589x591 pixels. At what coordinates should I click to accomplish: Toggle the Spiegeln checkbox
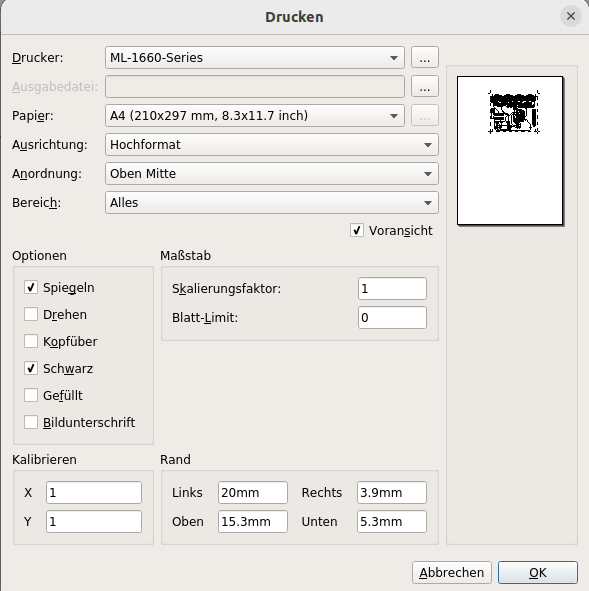point(31,287)
